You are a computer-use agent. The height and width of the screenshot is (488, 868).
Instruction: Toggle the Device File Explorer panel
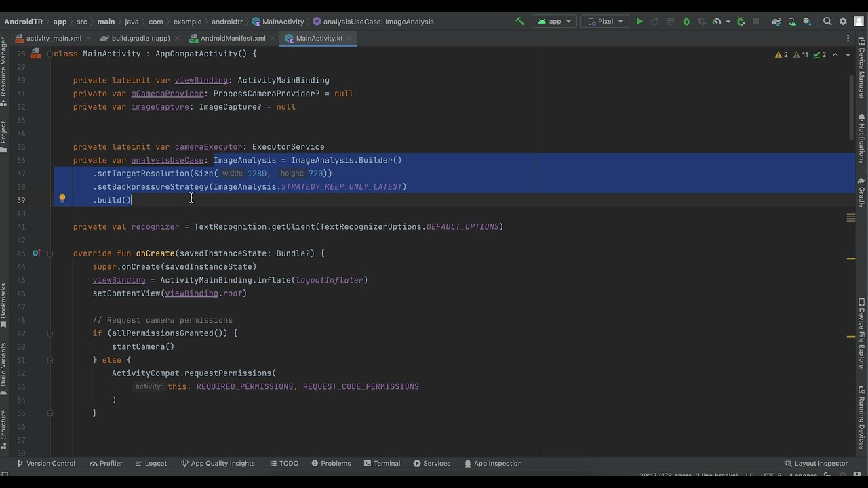(862, 334)
